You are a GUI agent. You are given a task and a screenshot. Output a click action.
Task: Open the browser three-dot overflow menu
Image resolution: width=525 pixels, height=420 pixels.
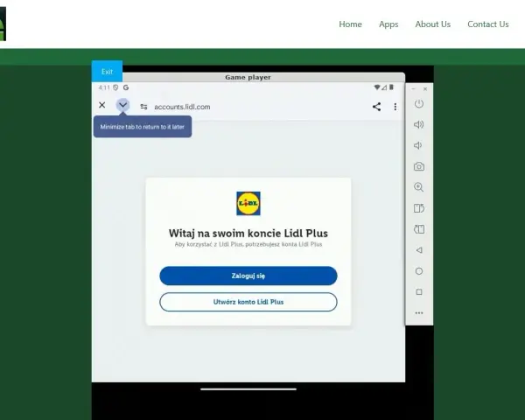(395, 107)
